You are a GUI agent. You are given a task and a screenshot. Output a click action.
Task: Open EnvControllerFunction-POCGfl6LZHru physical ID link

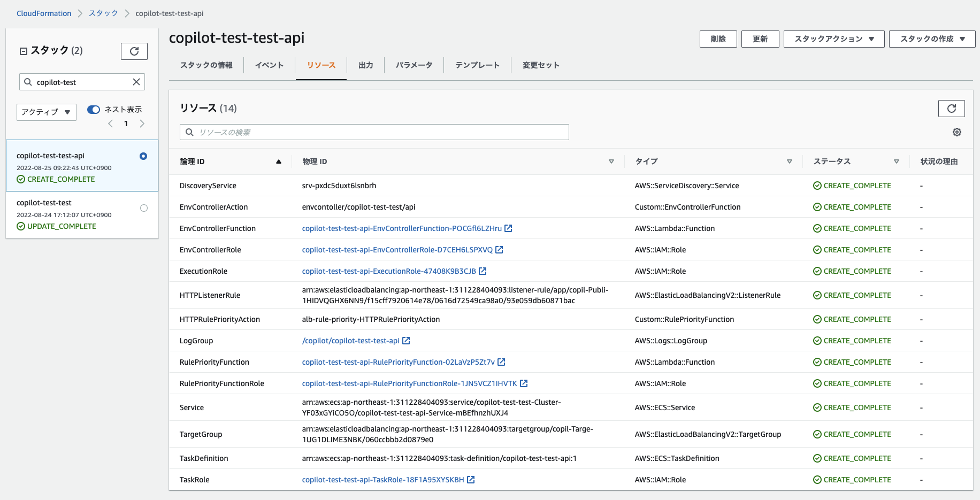pyautogui.click(x=402, y=228)
